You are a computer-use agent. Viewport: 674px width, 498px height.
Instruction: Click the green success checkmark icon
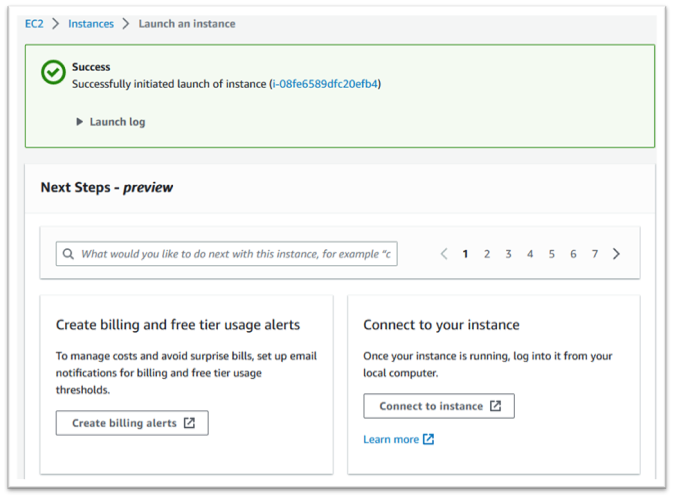pos(53,73)
